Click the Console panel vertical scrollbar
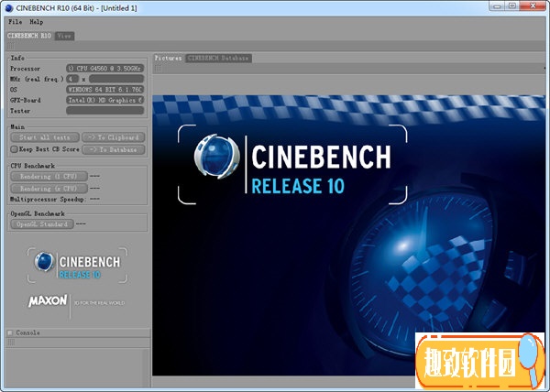The width and height of the screenshot is (550, 392). tap(147, 367)
